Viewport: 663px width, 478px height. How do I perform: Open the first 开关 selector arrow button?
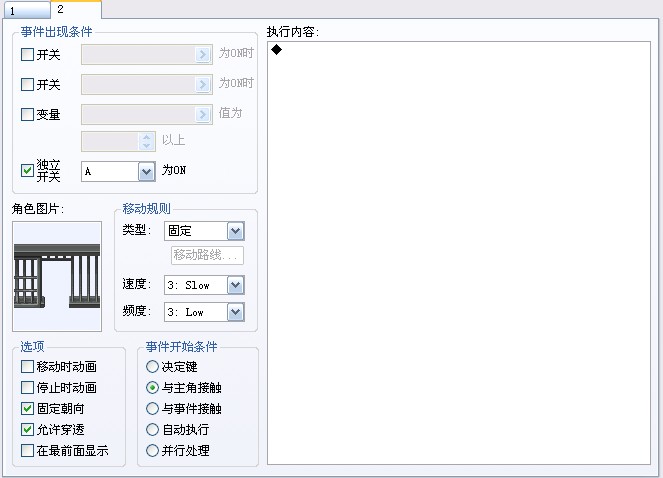tap(203, 55)
